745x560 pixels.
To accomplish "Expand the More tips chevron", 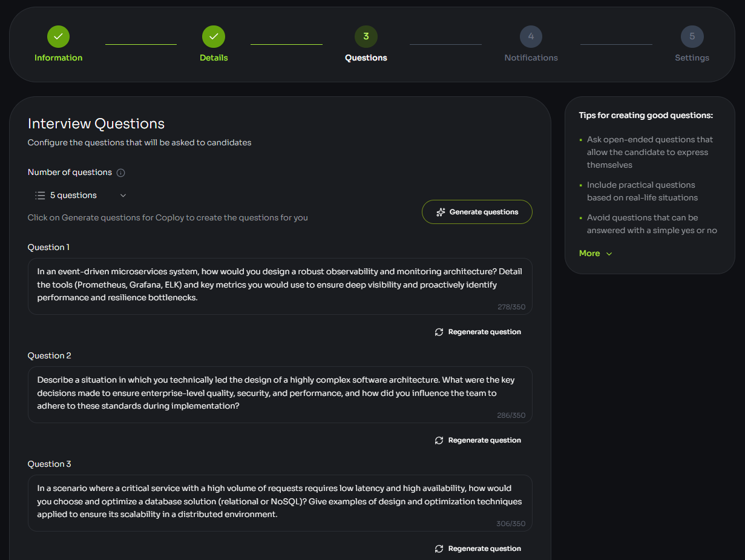I will (609, 254).
